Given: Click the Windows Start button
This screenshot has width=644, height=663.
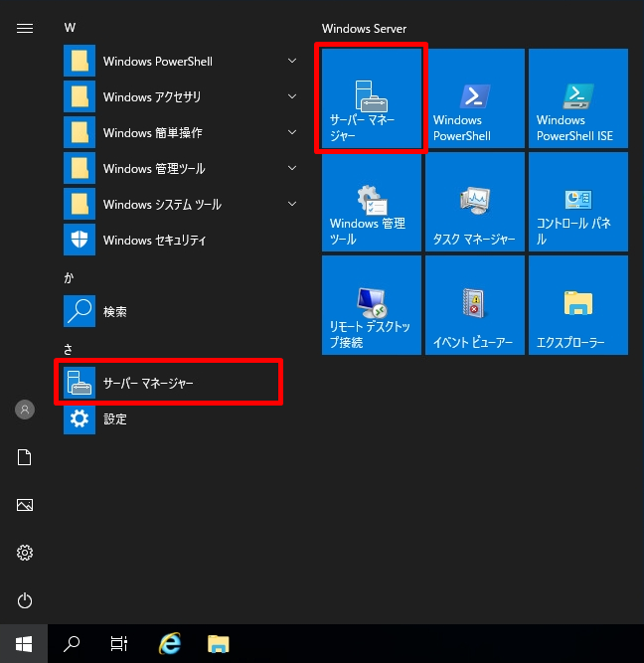Looking at the screenshot, I should coord(24,644).
